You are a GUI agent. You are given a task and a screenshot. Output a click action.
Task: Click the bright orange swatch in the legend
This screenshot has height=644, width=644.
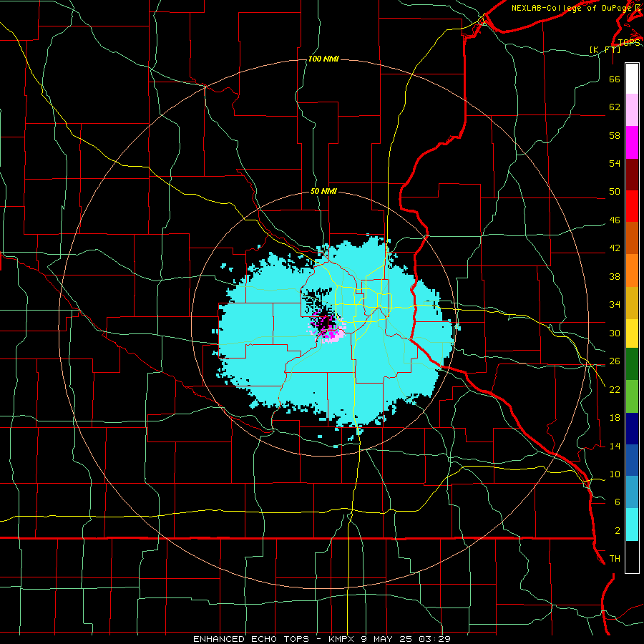pos(632,270)
